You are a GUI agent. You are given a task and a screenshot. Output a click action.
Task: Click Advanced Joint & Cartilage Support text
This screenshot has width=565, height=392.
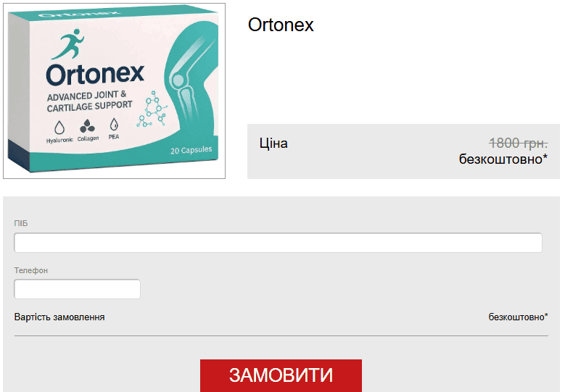click(x=89, y=101)
